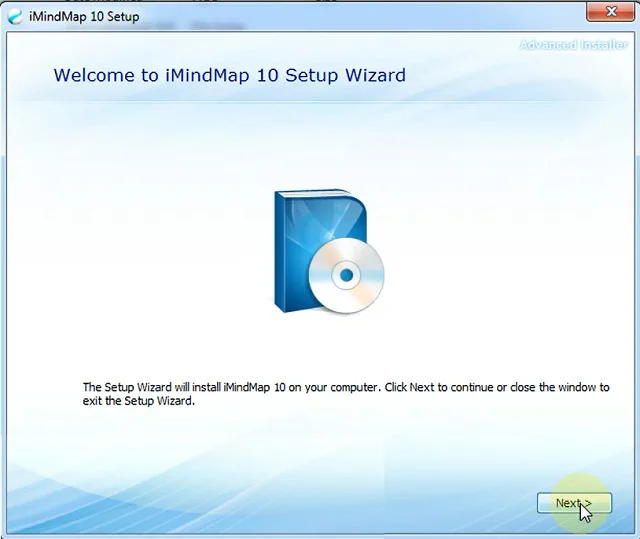Click the 'The Setup Wizard will install iMindMap 10' text
The image size is (640, 539).
[346, 394]
